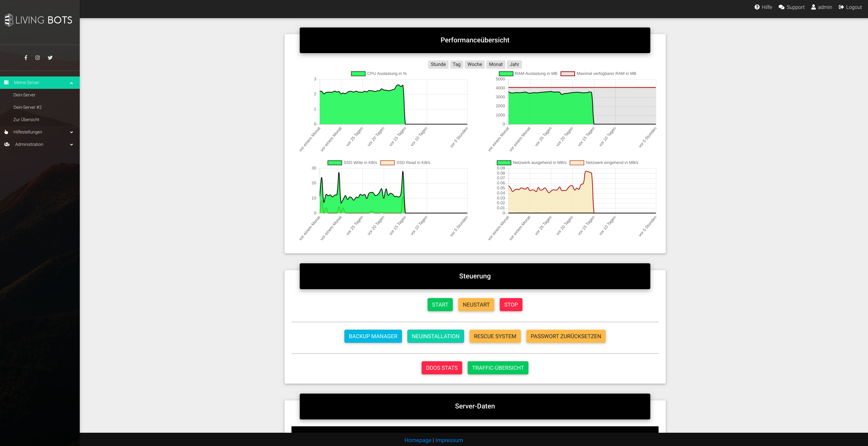Click the Hilfe question mark icon
The image size is (868, 446).
pos(757,7)
